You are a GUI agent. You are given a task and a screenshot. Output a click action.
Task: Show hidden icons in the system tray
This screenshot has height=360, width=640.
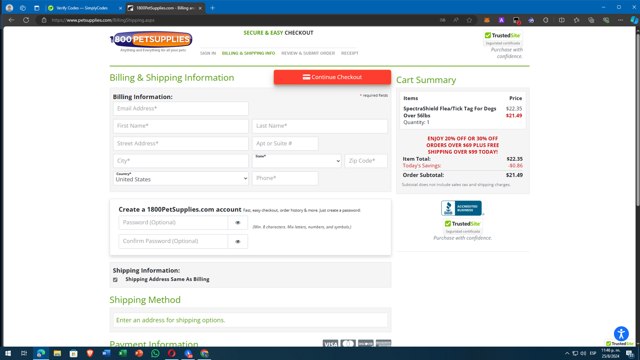coord(567,353)
